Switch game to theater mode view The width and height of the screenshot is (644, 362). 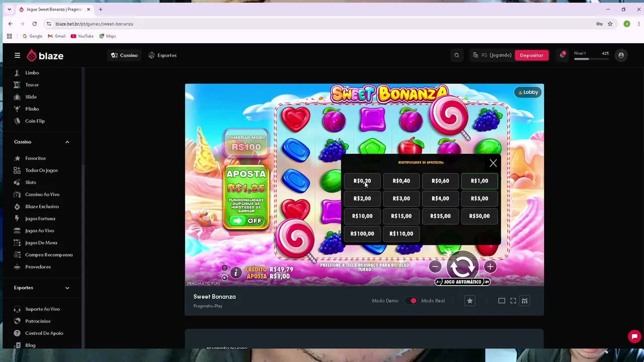click(x=502, y=301)
